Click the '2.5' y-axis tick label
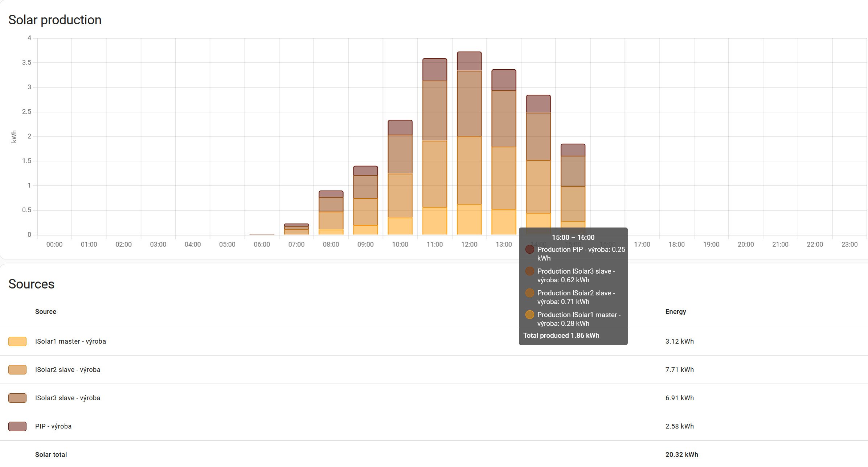Image resolution: width=868 pixels, height=467 pixels. tap(27, 112)
